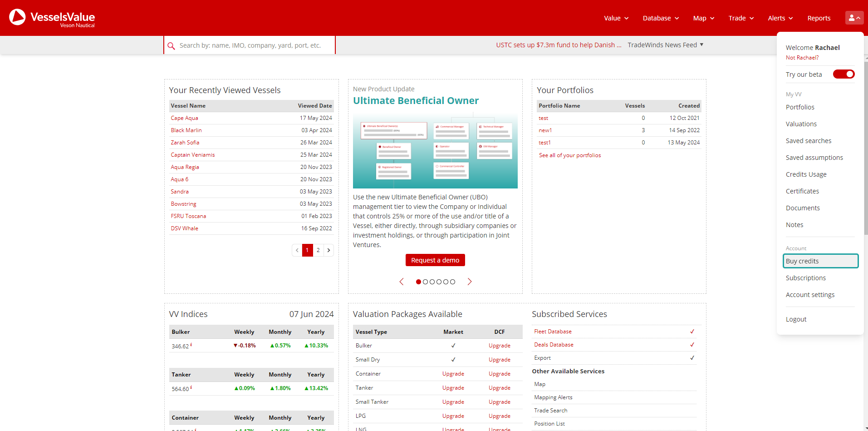Select fifth carousel dot indicator
868x431 pixels.
coord(446,282)
